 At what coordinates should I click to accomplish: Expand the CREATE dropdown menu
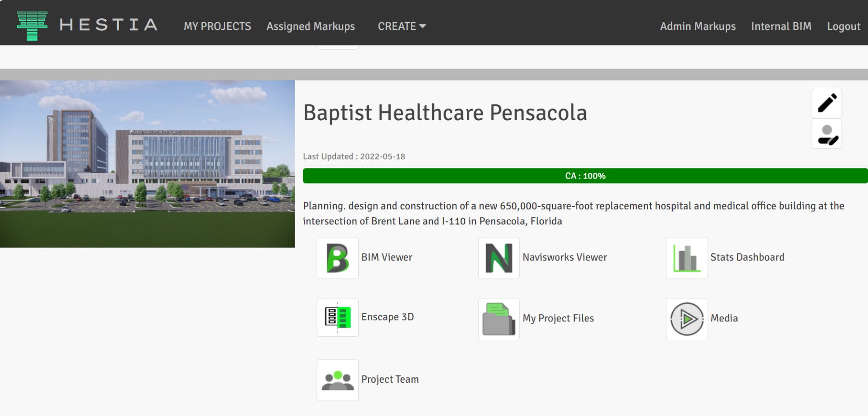tap(402, 26)
